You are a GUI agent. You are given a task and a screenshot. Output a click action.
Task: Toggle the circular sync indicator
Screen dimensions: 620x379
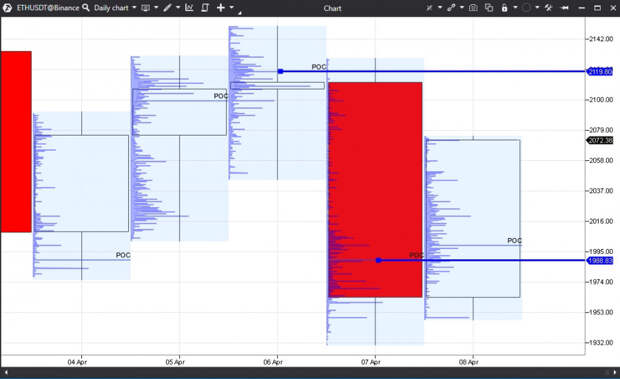(526, 8)
